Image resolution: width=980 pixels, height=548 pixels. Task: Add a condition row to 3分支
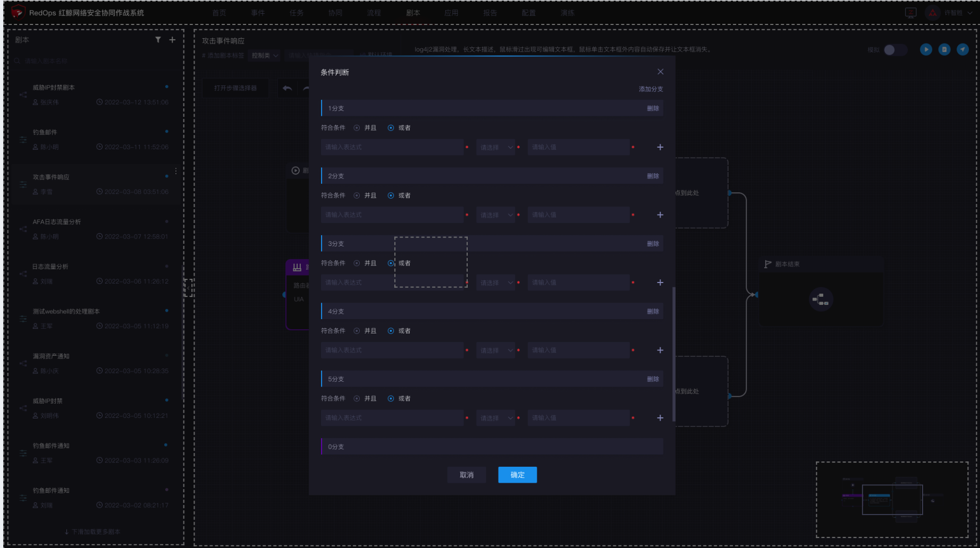pyautogui.click(x=660, y=282)
